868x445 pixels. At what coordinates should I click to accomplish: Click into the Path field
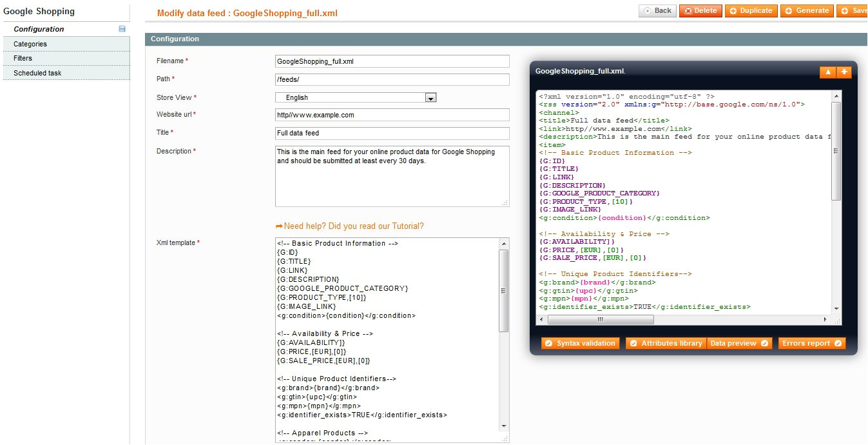pyautogui.click(x=392, y=79)
